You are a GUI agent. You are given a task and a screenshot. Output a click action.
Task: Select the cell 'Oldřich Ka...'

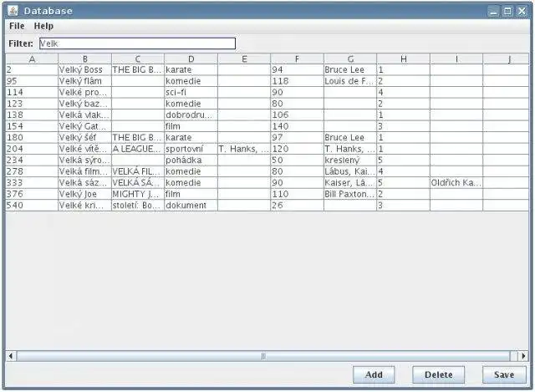click(456, 182)
